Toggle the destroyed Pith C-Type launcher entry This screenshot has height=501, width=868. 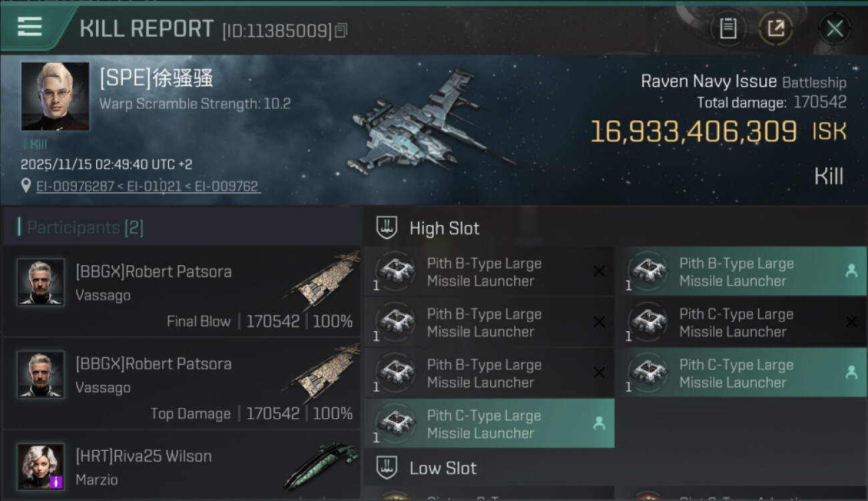[x=741, y=323]
